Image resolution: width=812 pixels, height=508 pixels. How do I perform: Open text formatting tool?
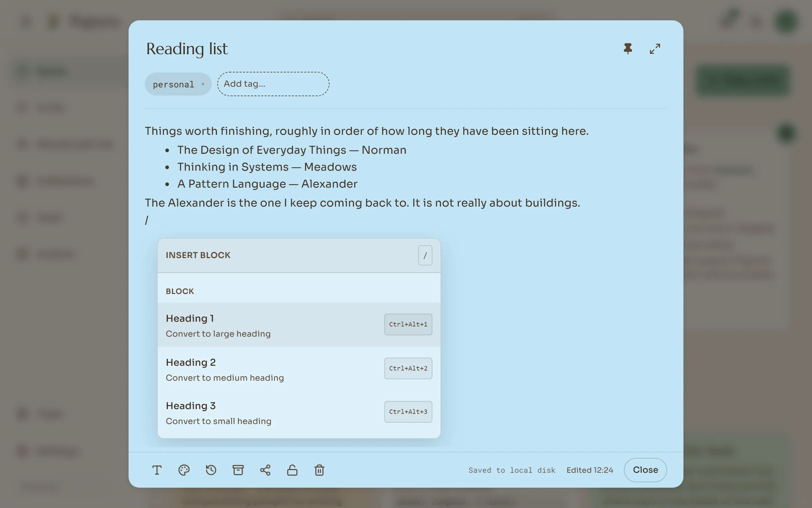[x=157, y=470]
